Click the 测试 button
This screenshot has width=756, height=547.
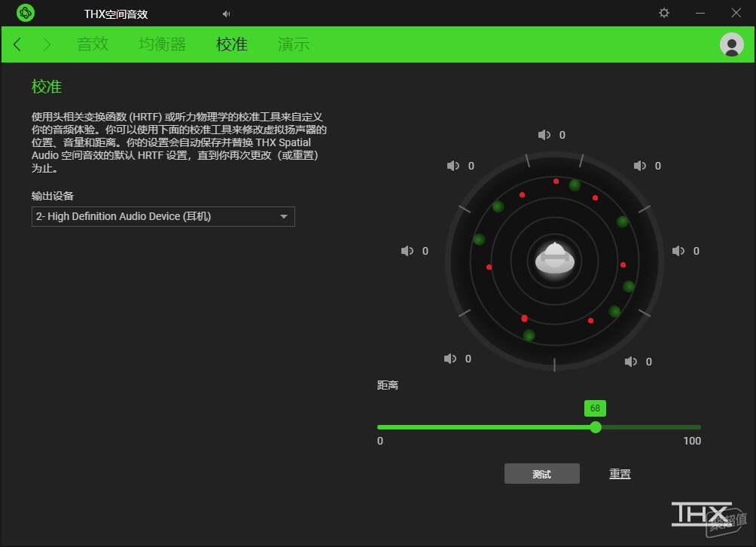(x=542, y=474)
